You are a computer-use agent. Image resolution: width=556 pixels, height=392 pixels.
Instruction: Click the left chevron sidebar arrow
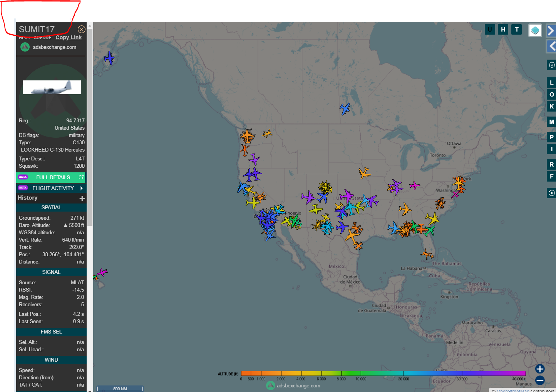coord(551,46)
